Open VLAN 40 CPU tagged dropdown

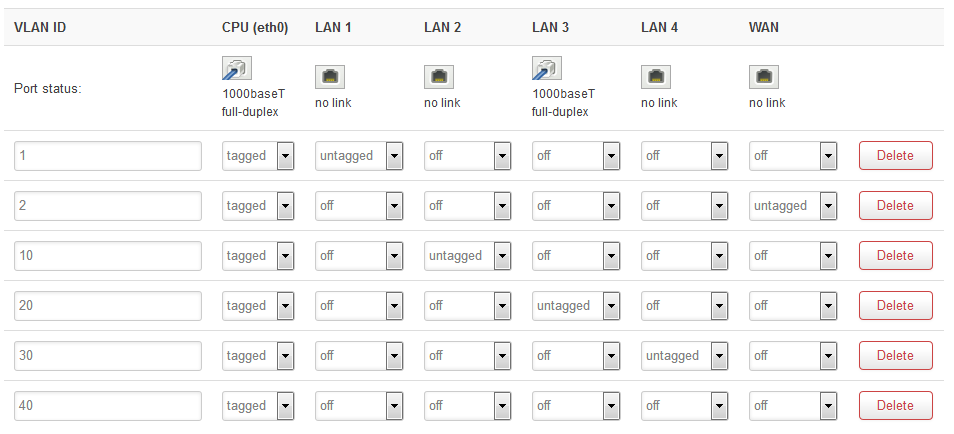(258, 405)
